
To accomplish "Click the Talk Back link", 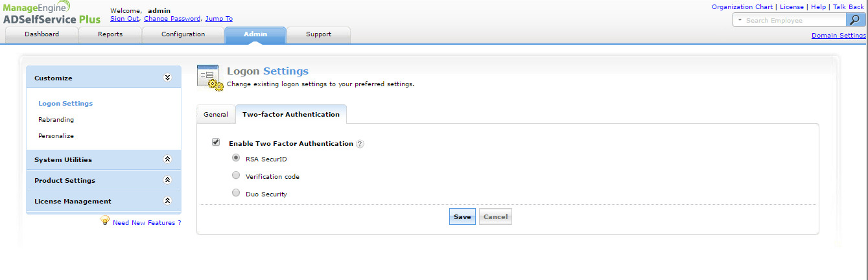I will (x=849, y=6).
